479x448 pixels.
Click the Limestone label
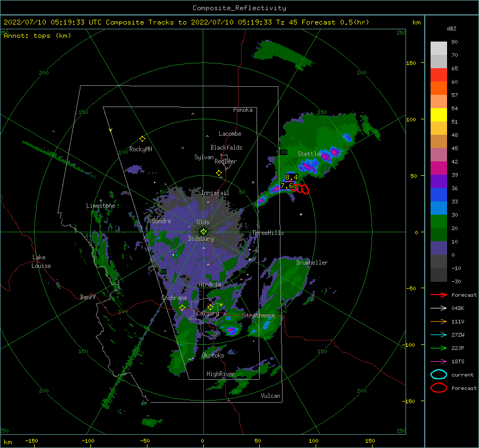(x=101, y=206)
